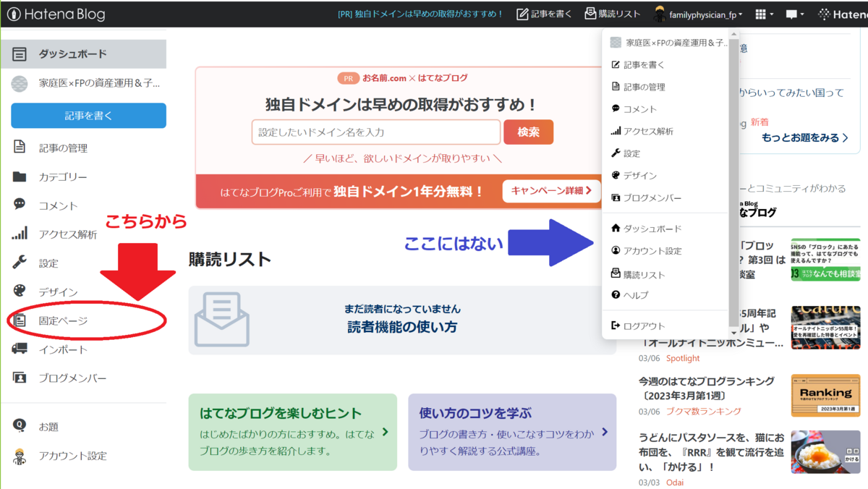Click the アカウント設定 avatar icon in sidebar
868x489 pixels.
pos(20,456)
